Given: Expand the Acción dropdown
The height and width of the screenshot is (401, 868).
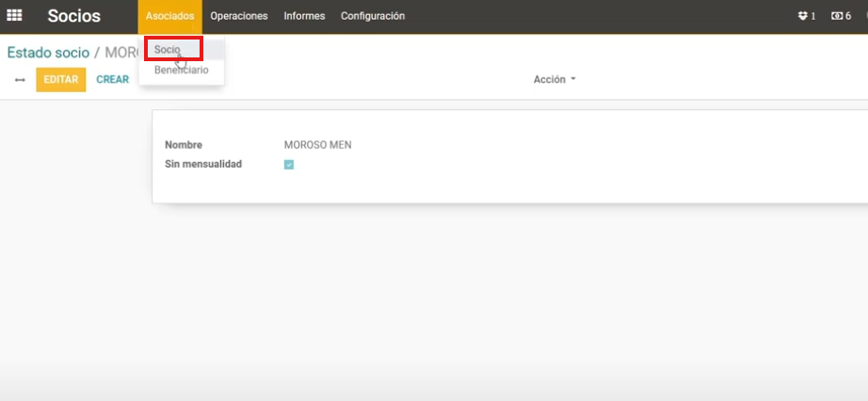Looking at the screenshot, I should coord(554,80).
